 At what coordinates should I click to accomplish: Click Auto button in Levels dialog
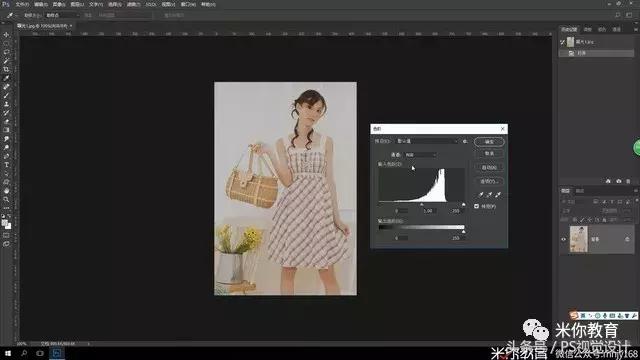[x=489, y=168]
